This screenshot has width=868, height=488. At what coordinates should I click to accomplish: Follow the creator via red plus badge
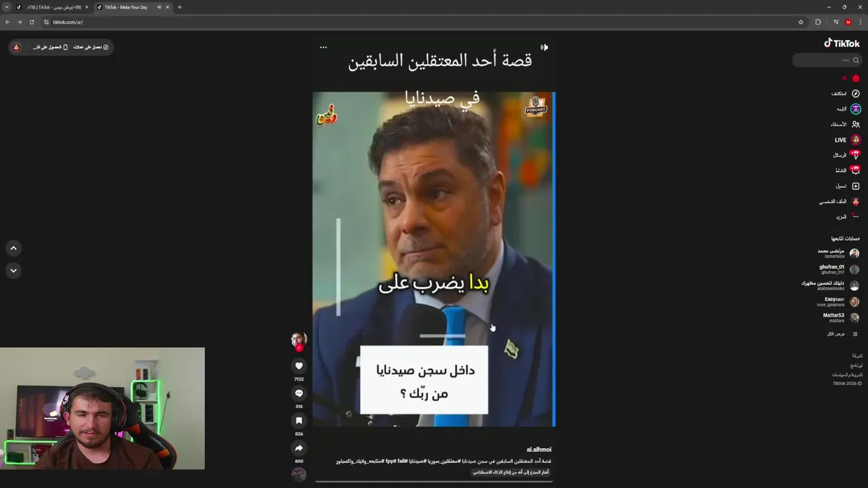(x=299, y=348)
